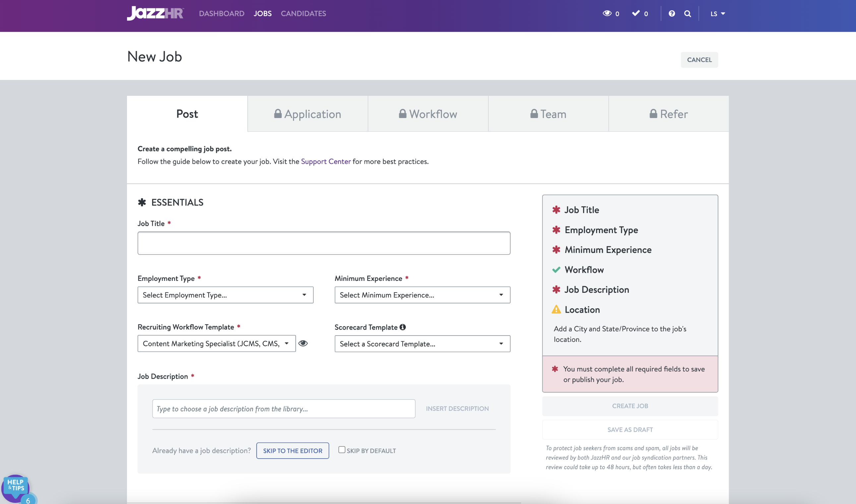Go to Dashboard in the top navigation

click(221, 14)
